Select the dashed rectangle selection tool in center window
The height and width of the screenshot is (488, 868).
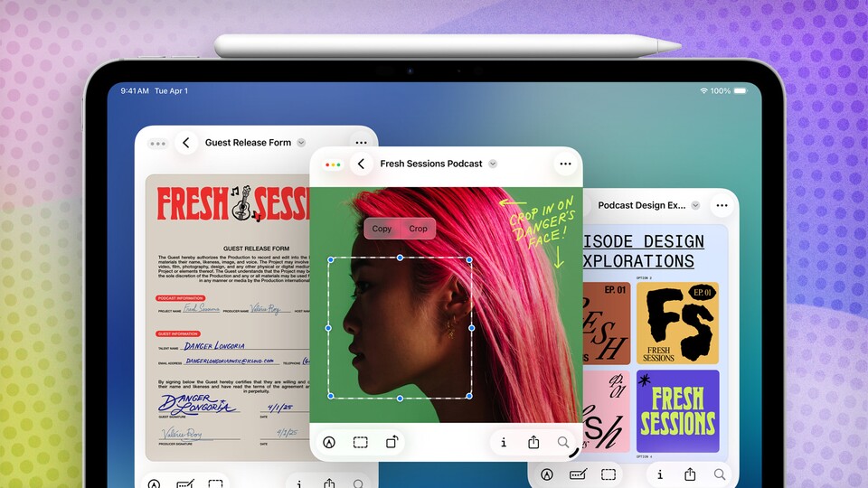click(x=360, y=443)
